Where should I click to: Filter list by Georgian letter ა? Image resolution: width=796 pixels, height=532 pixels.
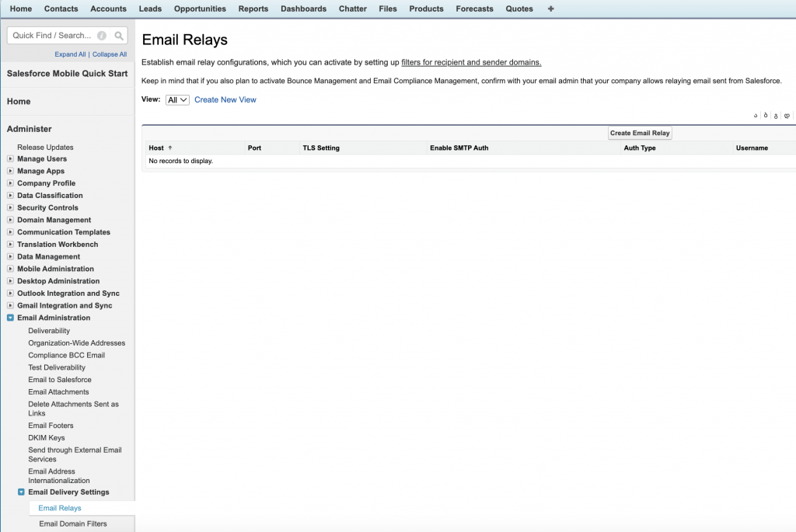click(756, 116)
